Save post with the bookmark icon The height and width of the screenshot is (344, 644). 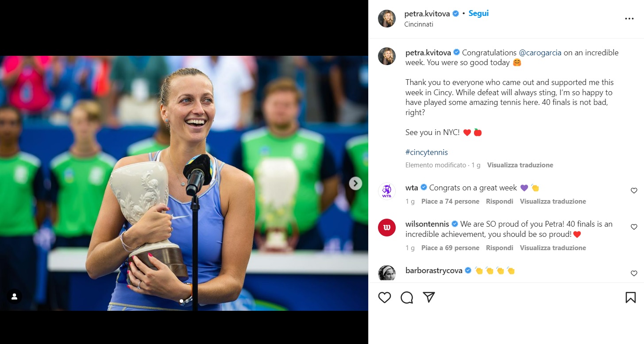tap(630, 298)
